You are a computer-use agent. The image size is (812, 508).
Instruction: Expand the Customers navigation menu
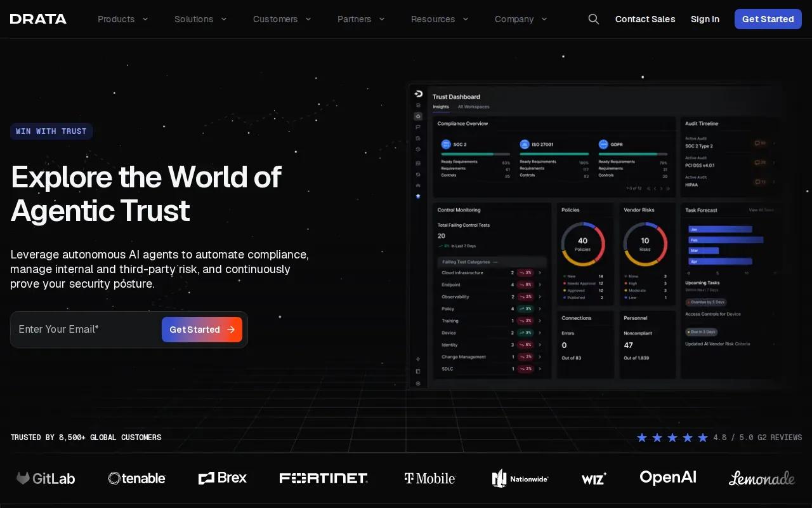pos(282,19)
